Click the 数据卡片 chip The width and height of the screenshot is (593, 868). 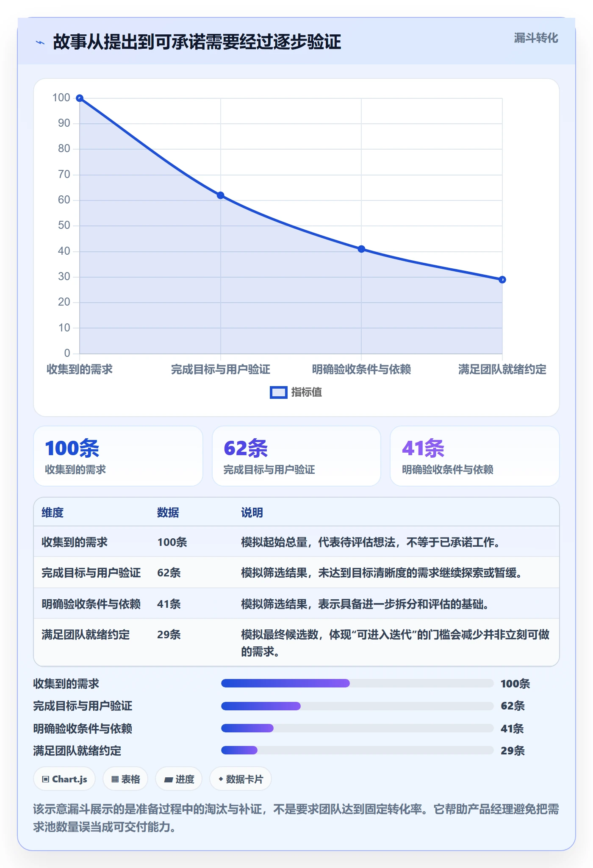[x=241, y=779]
